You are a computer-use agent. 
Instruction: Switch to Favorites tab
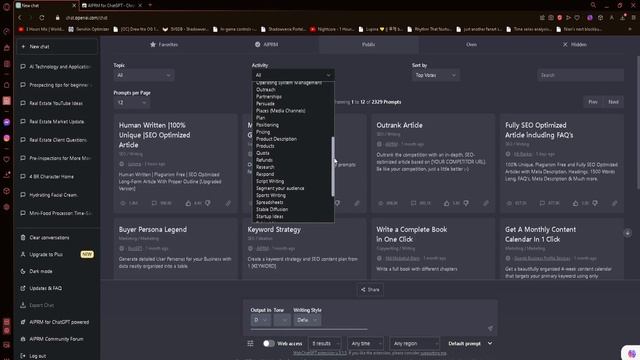[164, 44]
